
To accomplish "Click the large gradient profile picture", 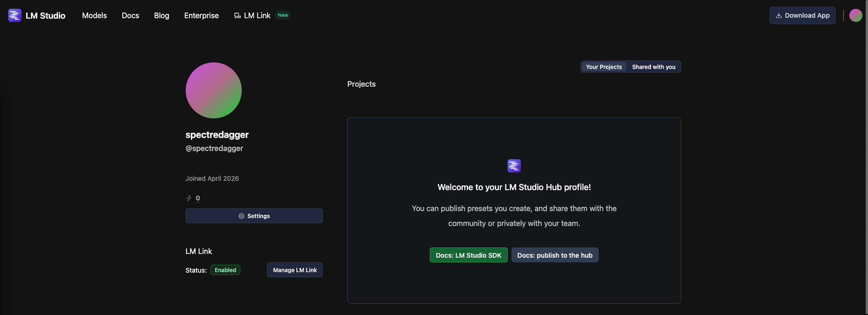I will [x=213, y=90].
